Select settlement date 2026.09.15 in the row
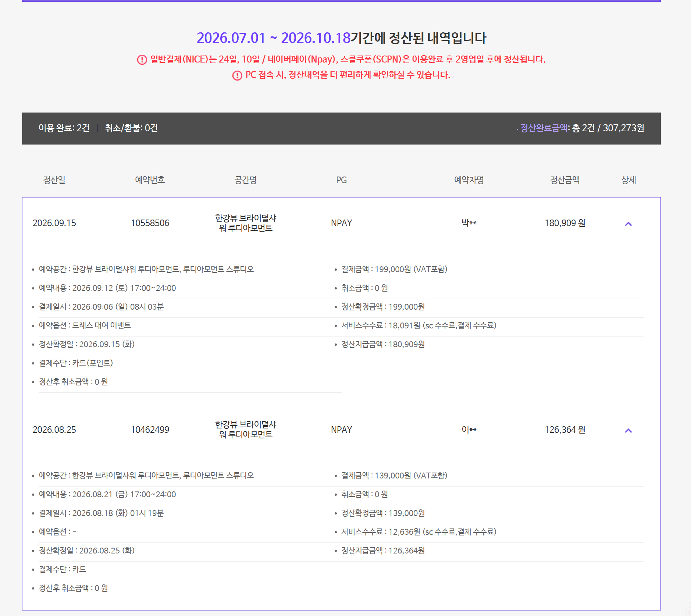Image resolution: width=691 pixels, height=616 pixels. pos(54,223)
